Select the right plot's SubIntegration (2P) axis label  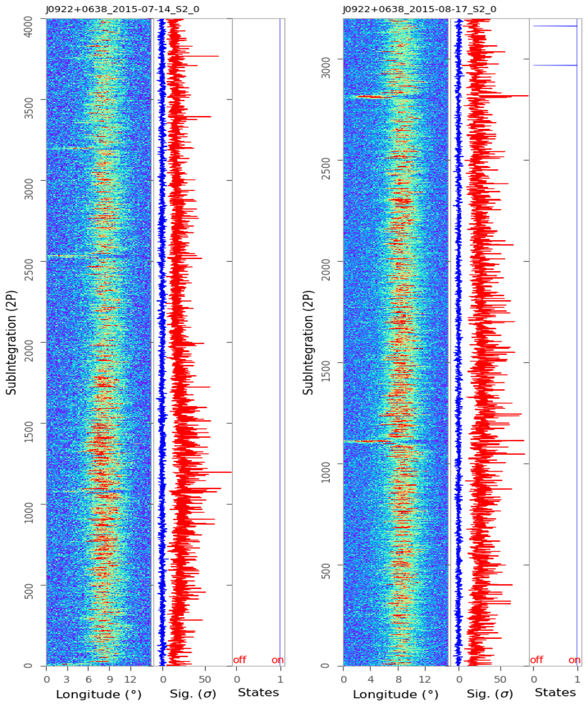click(308, 342)
